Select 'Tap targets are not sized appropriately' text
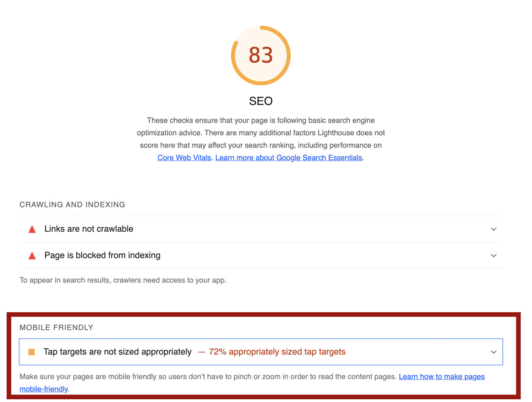The image size is (532, 402). tap(117, 352)
